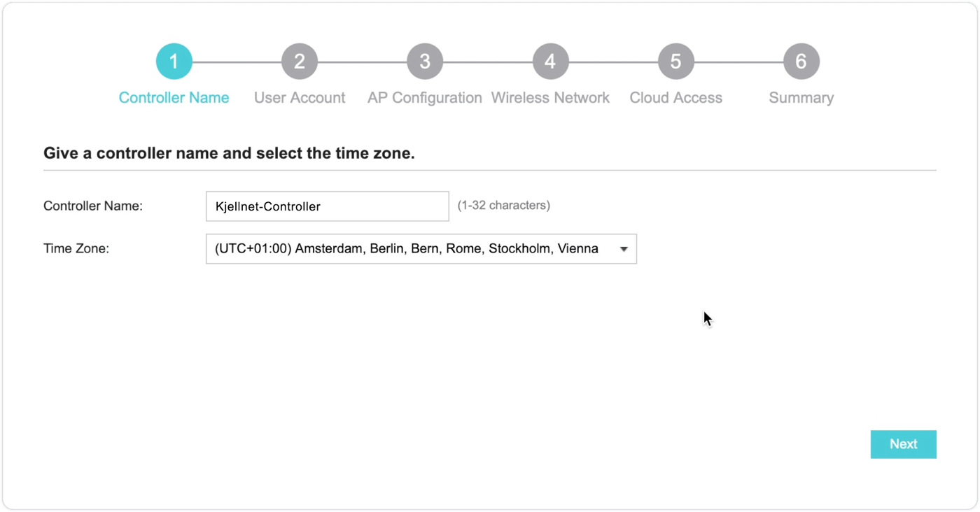The height and width of the screenshot is (512, 980).
Task: Open the Wireless Network step label
Action: (x=550, y=98)
